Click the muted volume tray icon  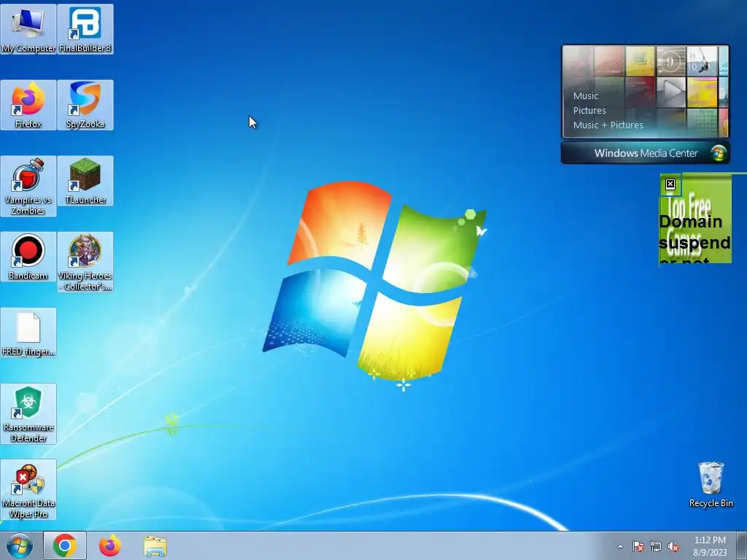click(673, 546)
